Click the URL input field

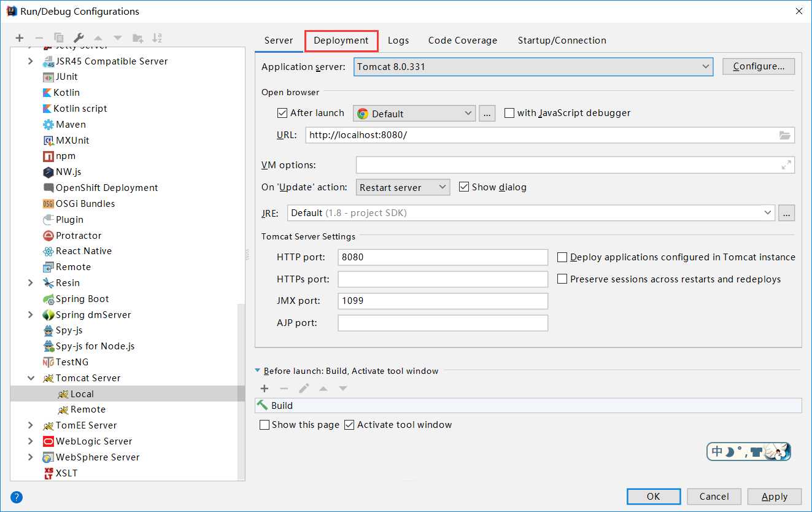point(550,135)
